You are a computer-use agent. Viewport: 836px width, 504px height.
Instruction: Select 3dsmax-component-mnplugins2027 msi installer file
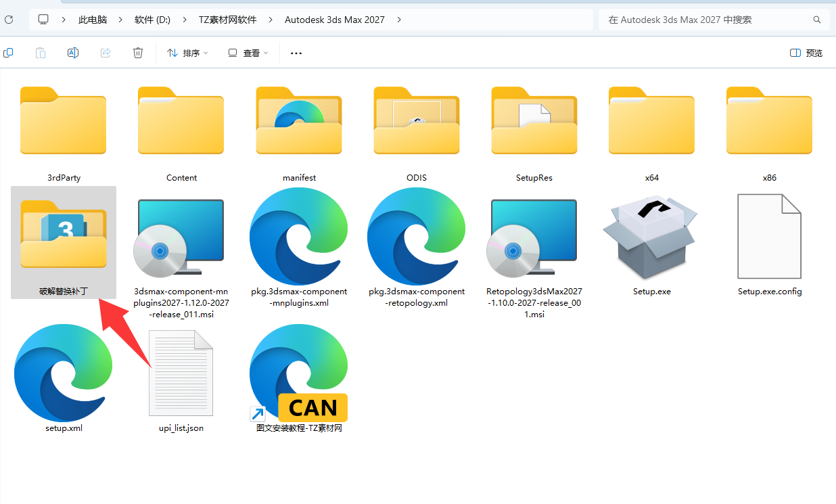point(181,237)
